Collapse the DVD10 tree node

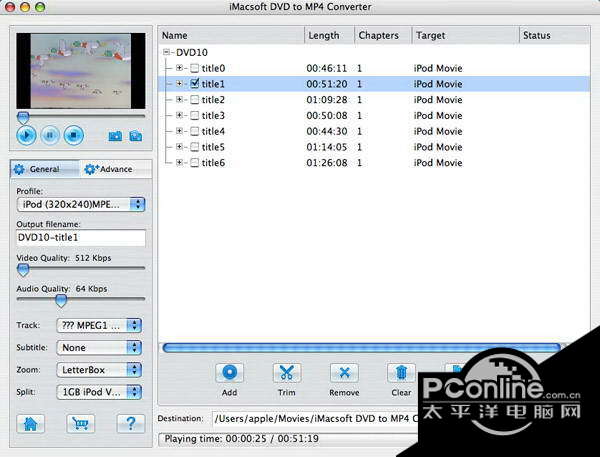coord(166,52)
